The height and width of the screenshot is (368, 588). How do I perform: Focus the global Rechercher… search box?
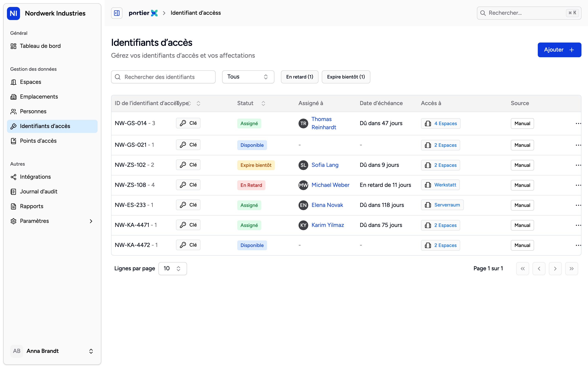coord(529,13)
